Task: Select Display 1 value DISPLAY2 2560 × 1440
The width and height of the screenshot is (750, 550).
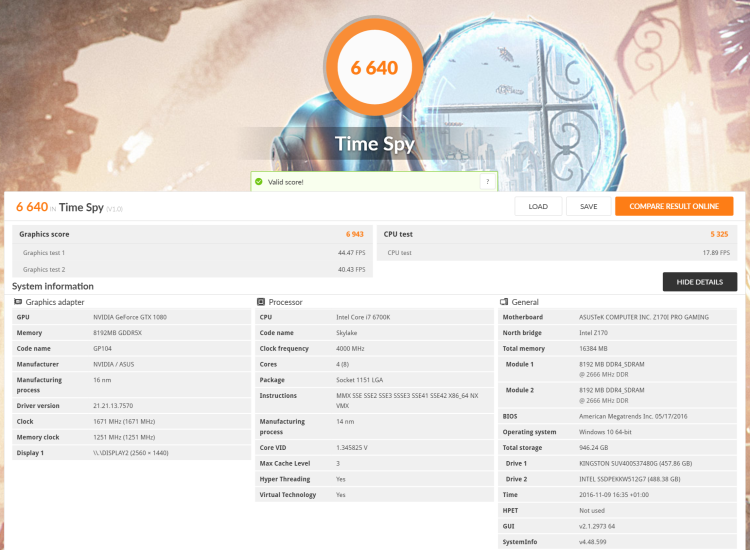Action: coord(131,453)
